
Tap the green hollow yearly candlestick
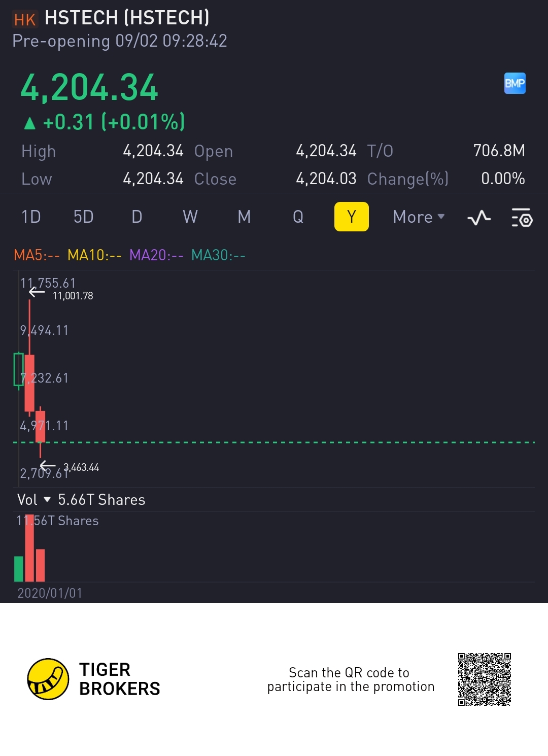[x=19, y=369]
